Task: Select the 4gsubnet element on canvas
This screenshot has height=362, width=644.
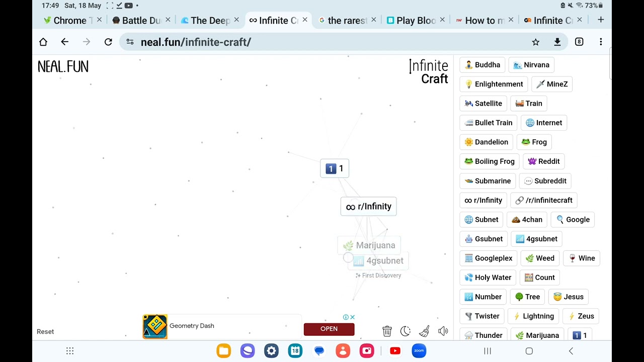Action: point(378,261)
